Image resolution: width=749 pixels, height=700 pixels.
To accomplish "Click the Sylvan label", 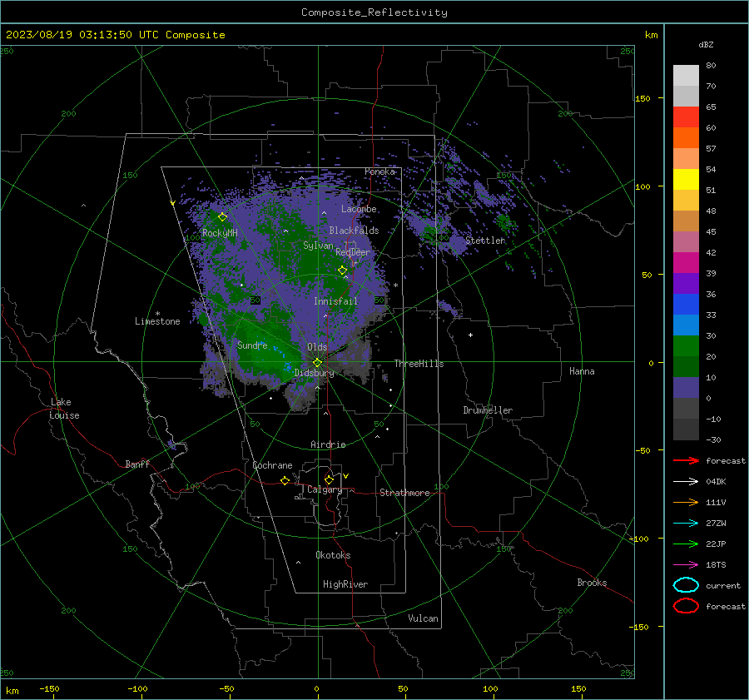I will click(x=318, y=246).
